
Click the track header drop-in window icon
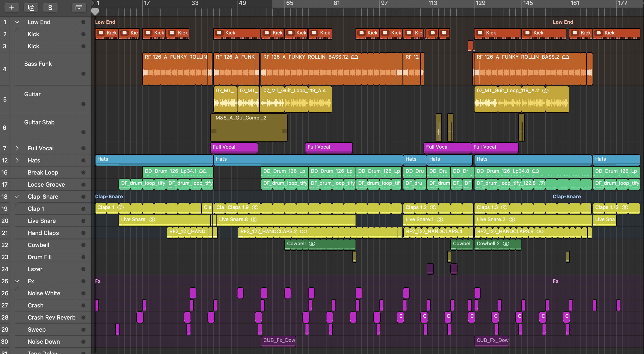point(79,8)
